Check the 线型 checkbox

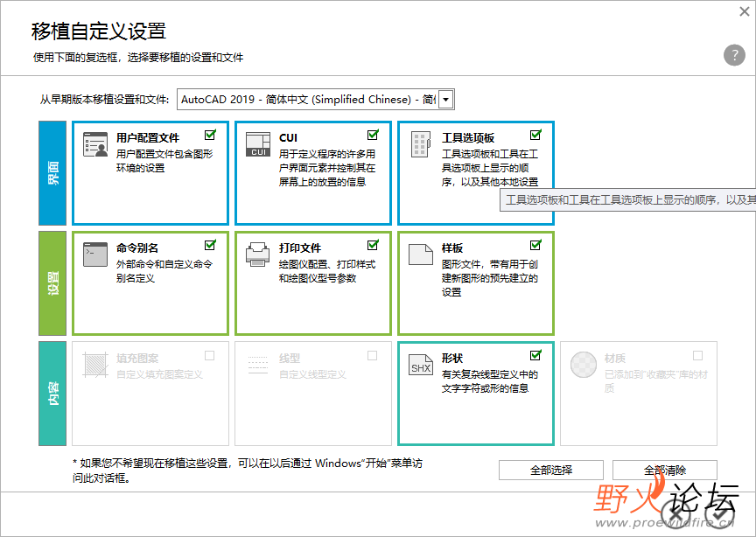[x=372, y=356]
